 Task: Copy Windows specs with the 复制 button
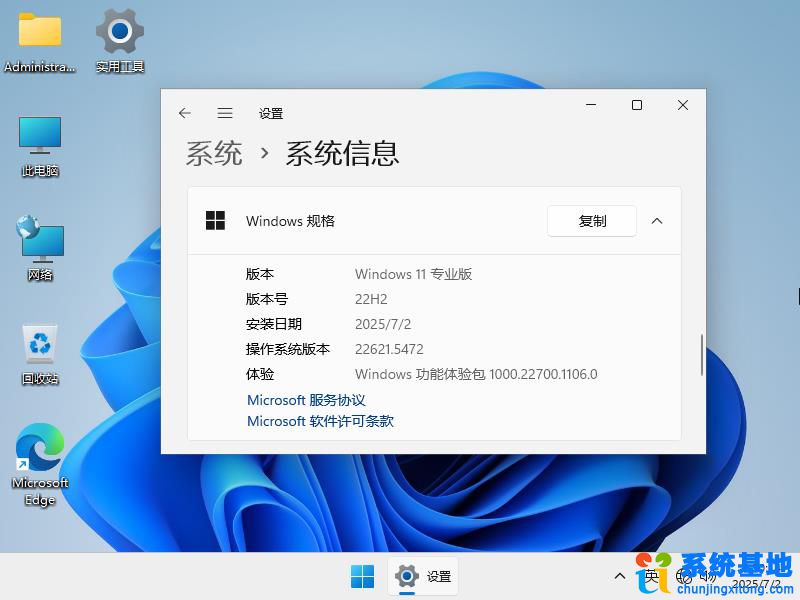(x=592, y=221)
